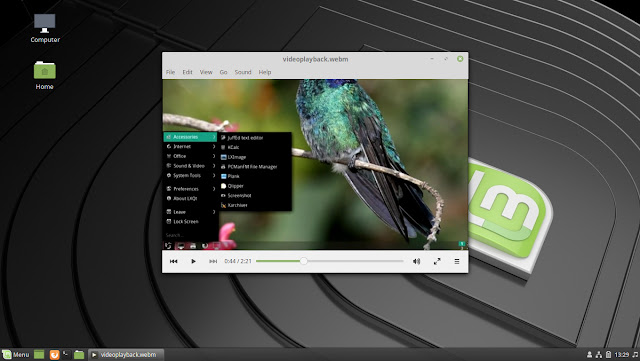The width and height of the screenshot is (640, 361).
Task: Select the videoplayback.webm taskbar window button
Action: click(126, 354)
